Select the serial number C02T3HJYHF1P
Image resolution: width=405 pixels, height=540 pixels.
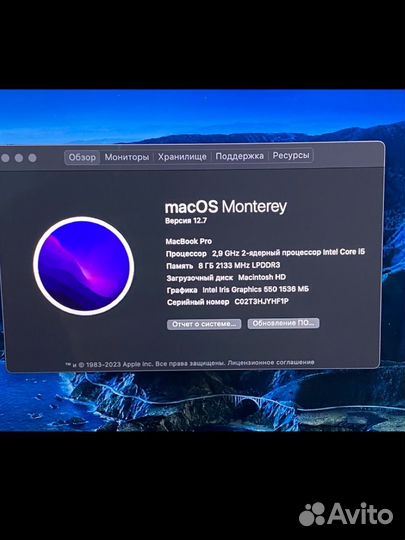(261, 301)
